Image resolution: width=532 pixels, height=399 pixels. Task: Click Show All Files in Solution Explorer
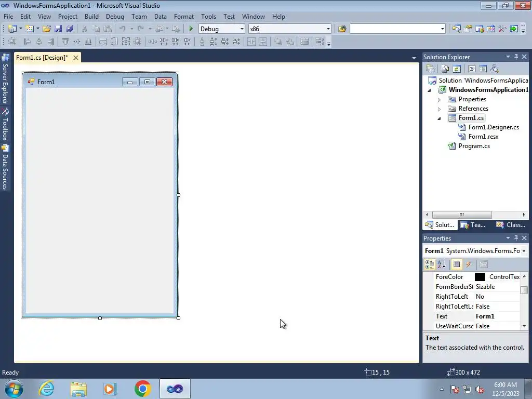pyautogui.click(x=445, y=69)
